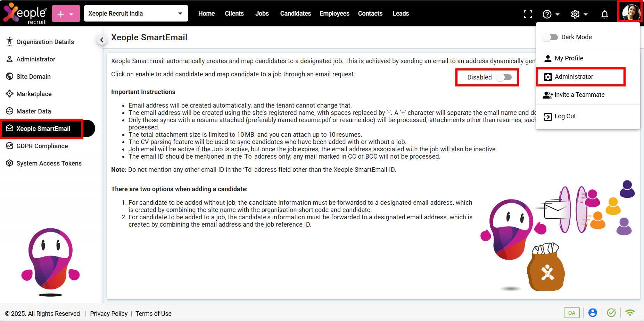The height and width of the screenshot is (321, 644).
Task: Click the green checkmark status icon
Action: (x=611, y=313)
